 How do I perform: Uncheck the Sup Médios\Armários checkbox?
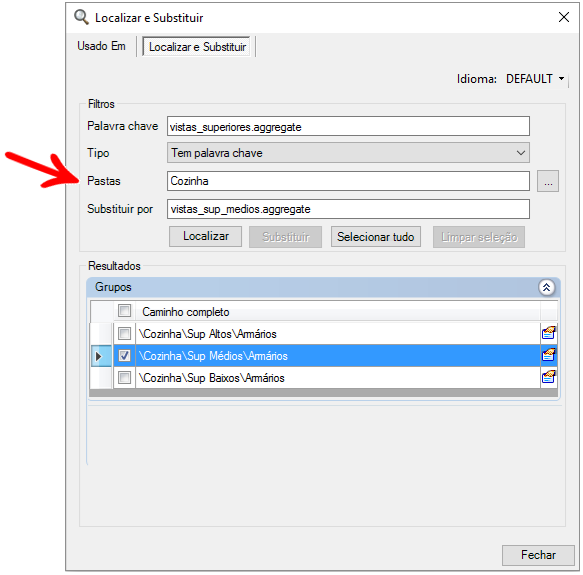tap(125, 356)
